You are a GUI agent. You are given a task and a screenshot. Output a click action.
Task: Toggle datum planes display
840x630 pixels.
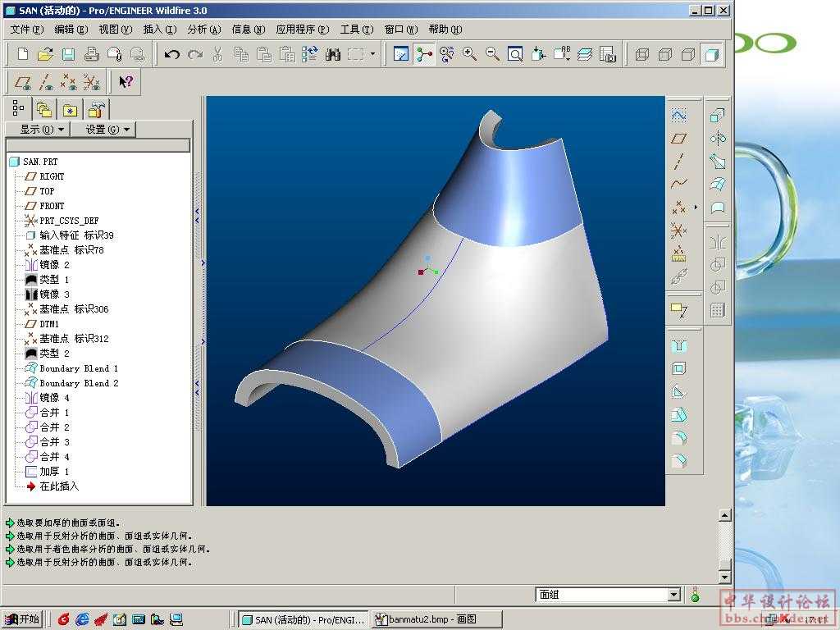(23, 82)
